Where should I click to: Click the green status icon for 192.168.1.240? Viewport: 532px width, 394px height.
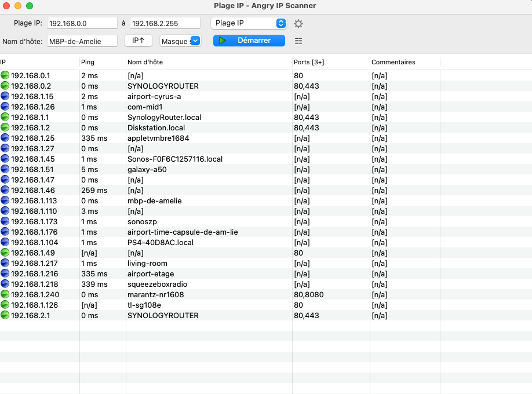click(5, 294)
